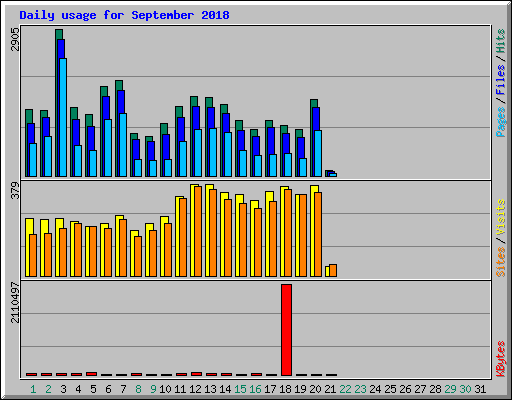Click the 'Visits' legend label
512x400 pixels.
[x=501, y=218]
